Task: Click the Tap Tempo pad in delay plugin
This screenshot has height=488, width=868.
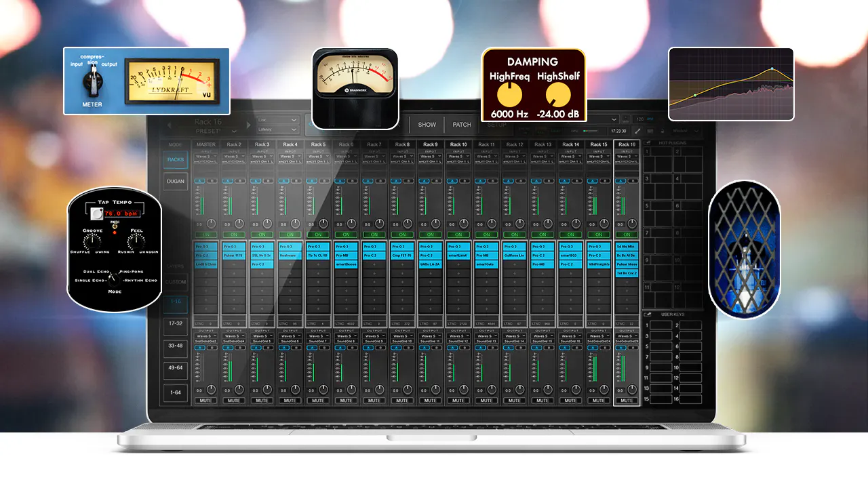Action: tap(97, 214)
